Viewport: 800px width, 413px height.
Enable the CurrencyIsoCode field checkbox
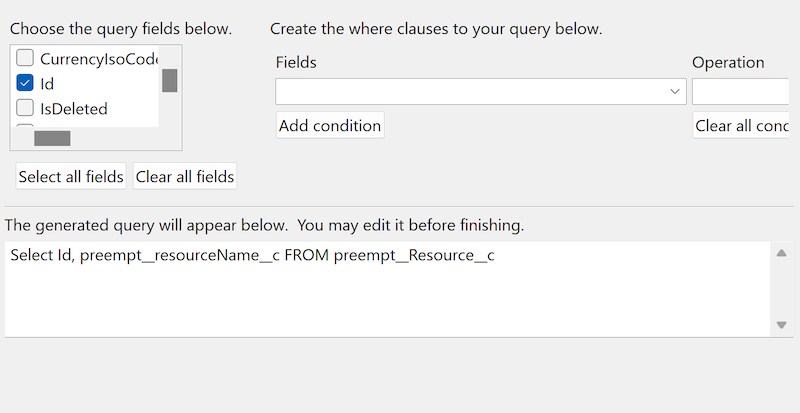tap(26, 59)
